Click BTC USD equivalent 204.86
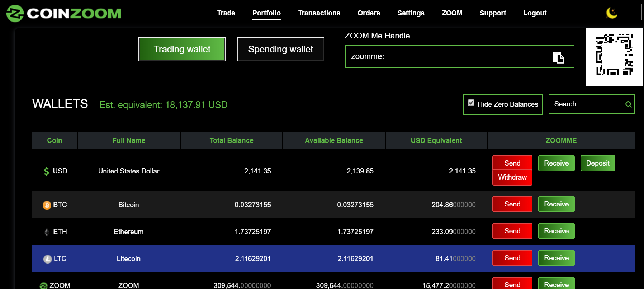 tap(454, 205)
